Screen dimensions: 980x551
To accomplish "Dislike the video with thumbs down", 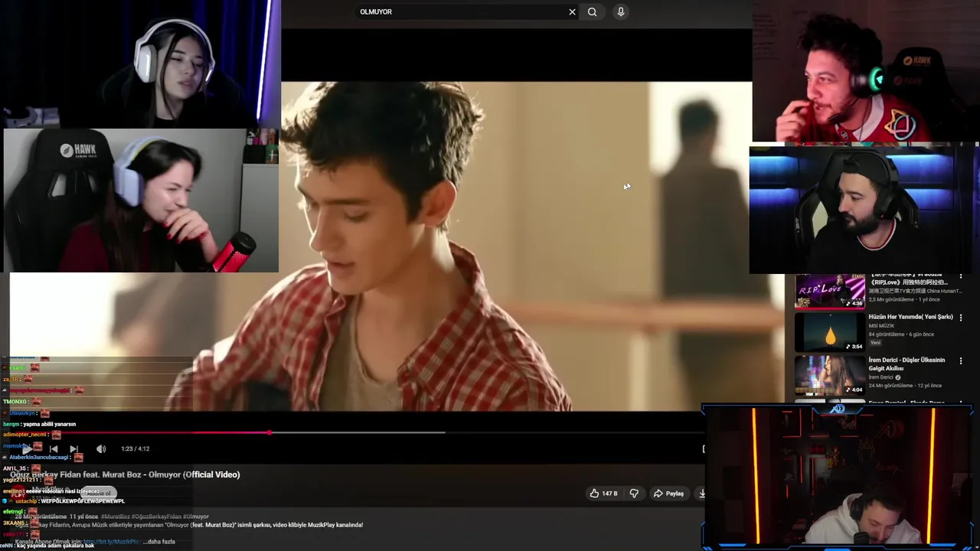I will tap(634, 494).
